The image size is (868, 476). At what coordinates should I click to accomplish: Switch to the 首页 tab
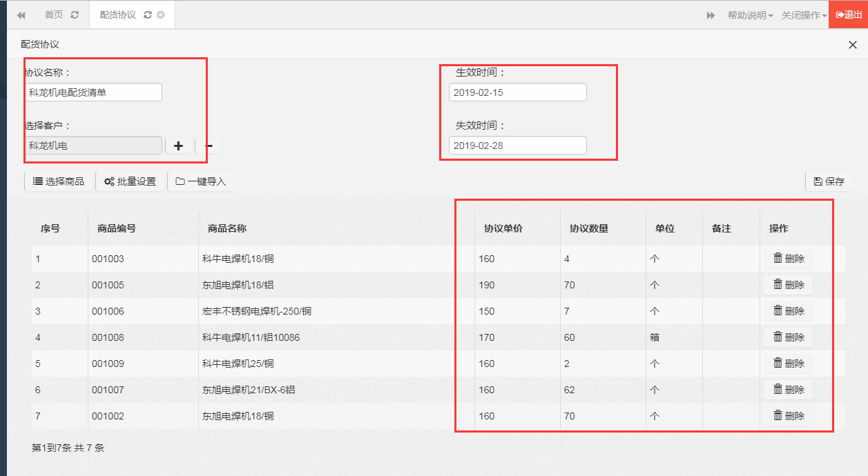click(x=54, y=14)
